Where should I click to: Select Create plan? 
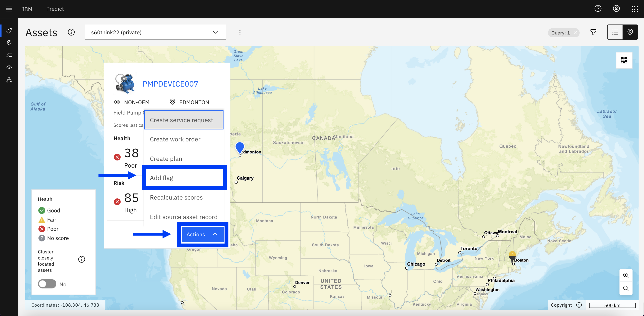coord(184,159)
